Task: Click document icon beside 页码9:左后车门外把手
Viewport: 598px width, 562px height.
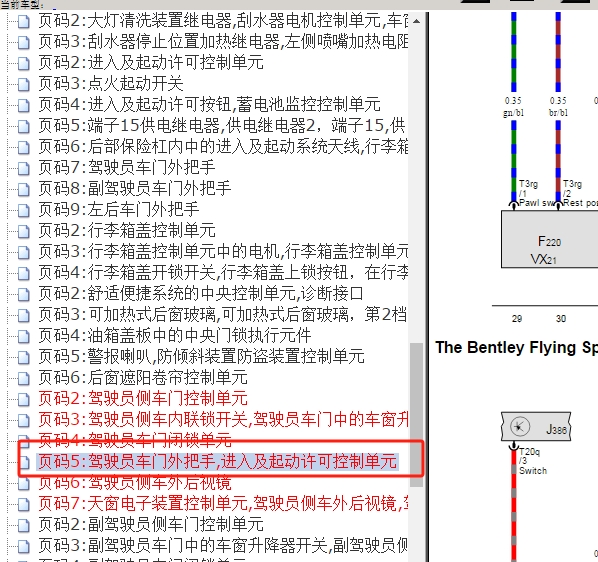Action: (x=23, y=210)
